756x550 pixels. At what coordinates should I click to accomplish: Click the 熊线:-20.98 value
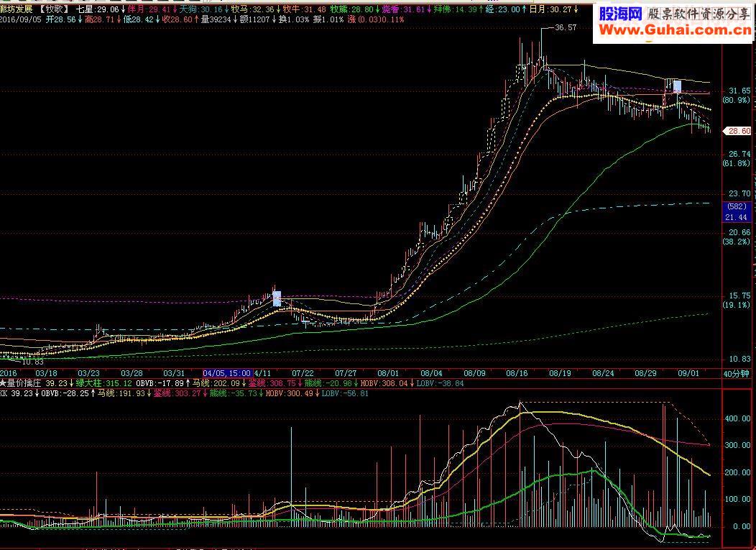point(328,383)
